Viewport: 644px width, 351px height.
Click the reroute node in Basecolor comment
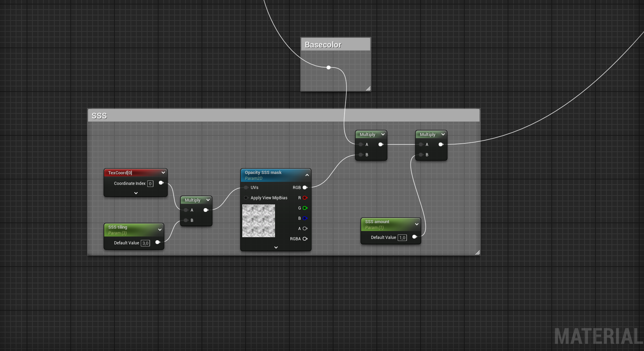[x=329, y=67]
